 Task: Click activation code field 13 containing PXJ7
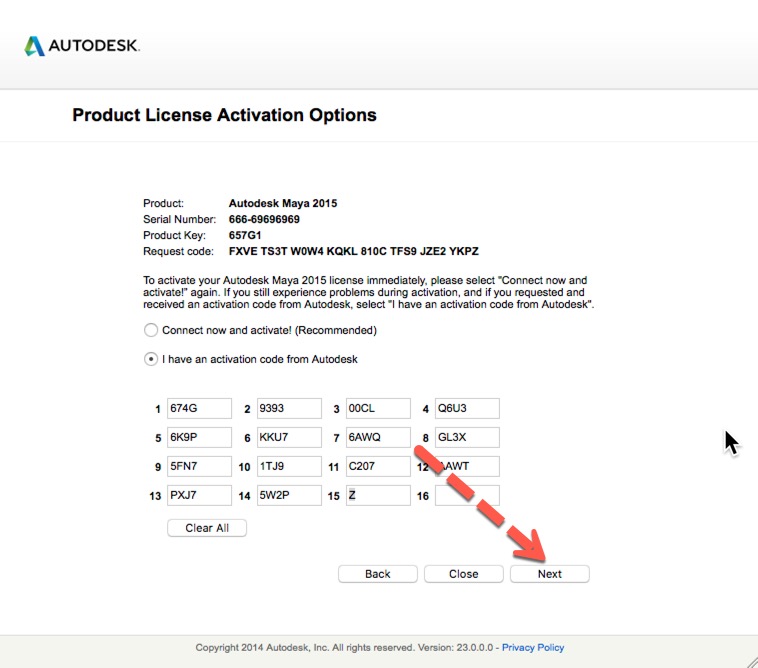(199, 495)
